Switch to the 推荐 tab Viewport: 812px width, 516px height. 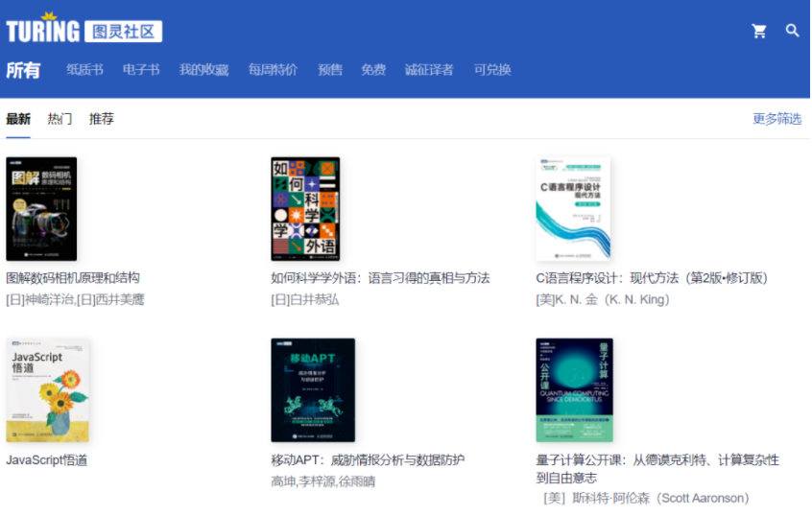tap(102, 119)
